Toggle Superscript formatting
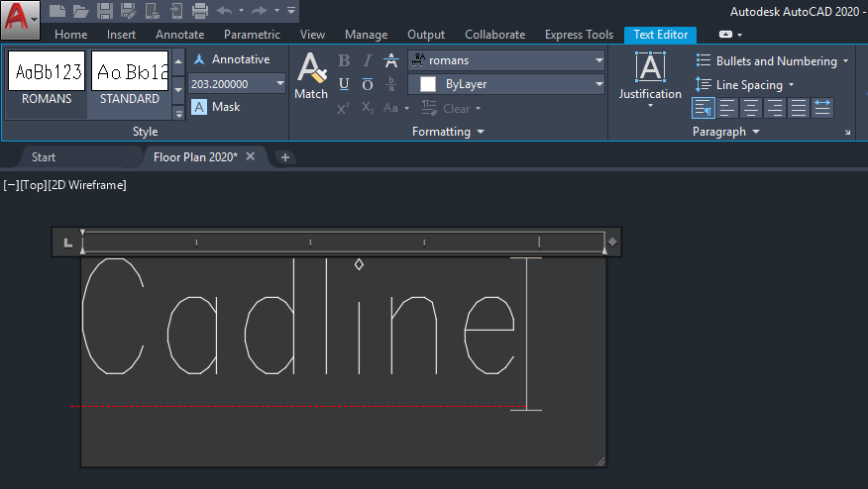 pyautogui.click(x=343, y=108)
